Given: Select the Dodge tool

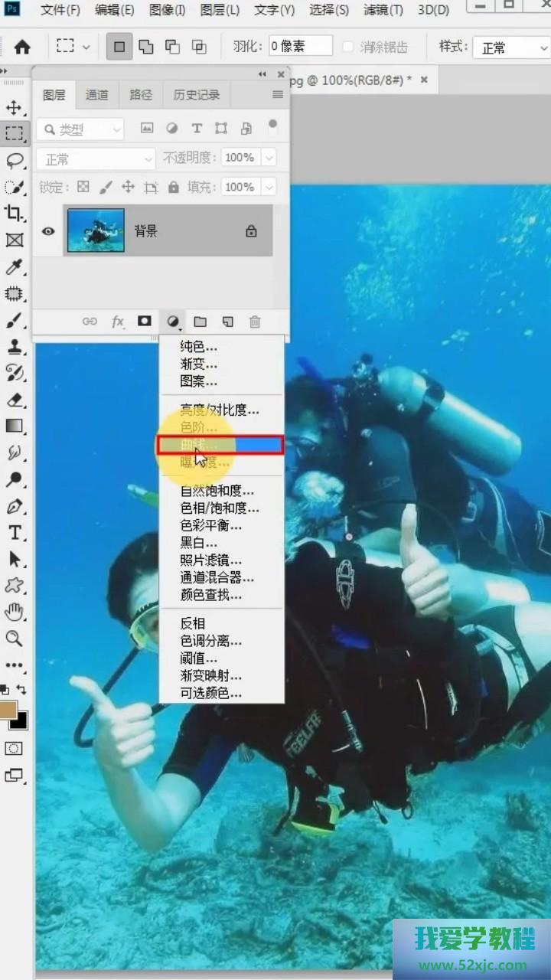Looking at the screenshot, I should [14, 479].
